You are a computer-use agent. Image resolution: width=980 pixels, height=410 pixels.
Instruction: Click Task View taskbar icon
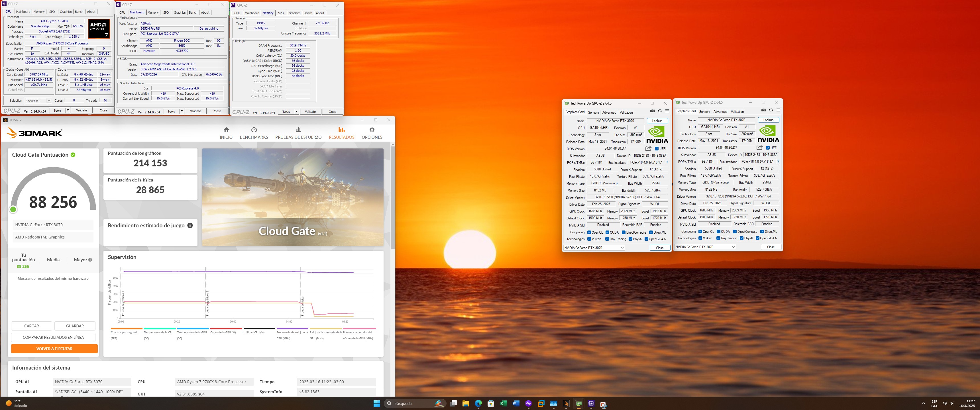click(453, 403)
